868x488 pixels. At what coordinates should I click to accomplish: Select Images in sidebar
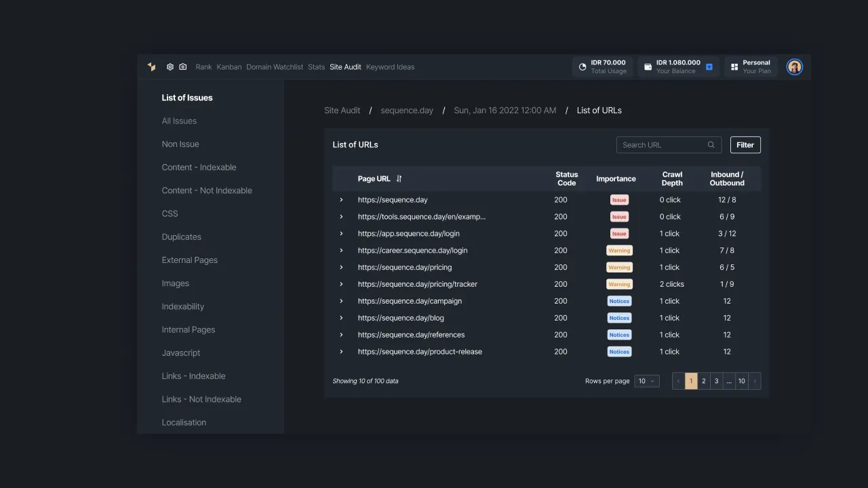(x=175, y=283)
